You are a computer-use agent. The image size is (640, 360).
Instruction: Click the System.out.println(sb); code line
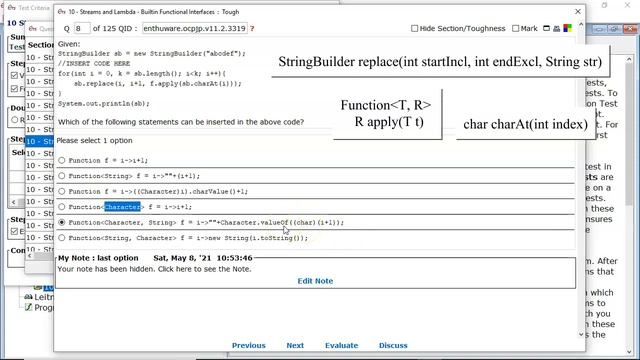[x=104, y=104]
